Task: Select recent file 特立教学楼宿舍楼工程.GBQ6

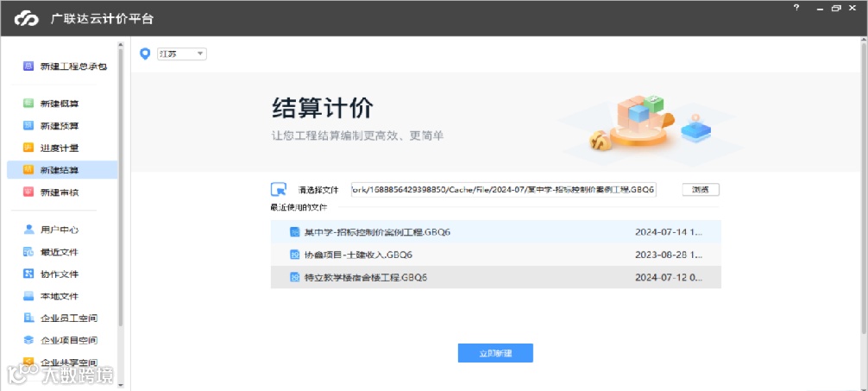Action: point(495,277)
